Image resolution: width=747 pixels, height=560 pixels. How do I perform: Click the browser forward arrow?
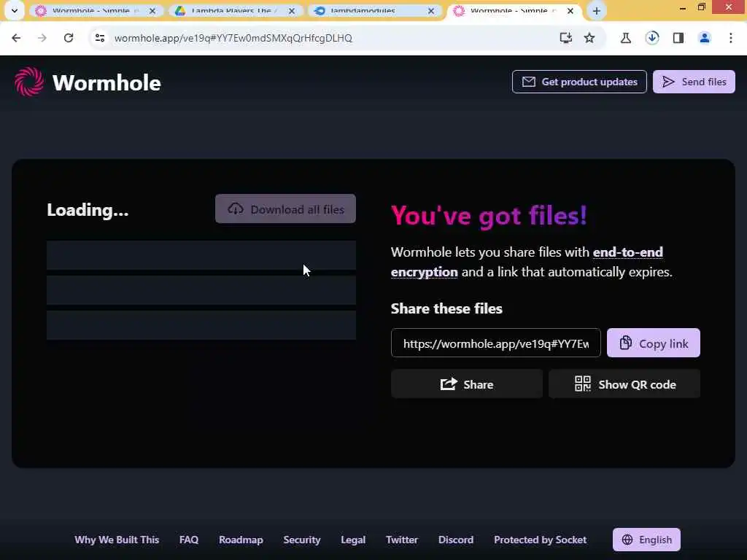(x=42, y=38)
